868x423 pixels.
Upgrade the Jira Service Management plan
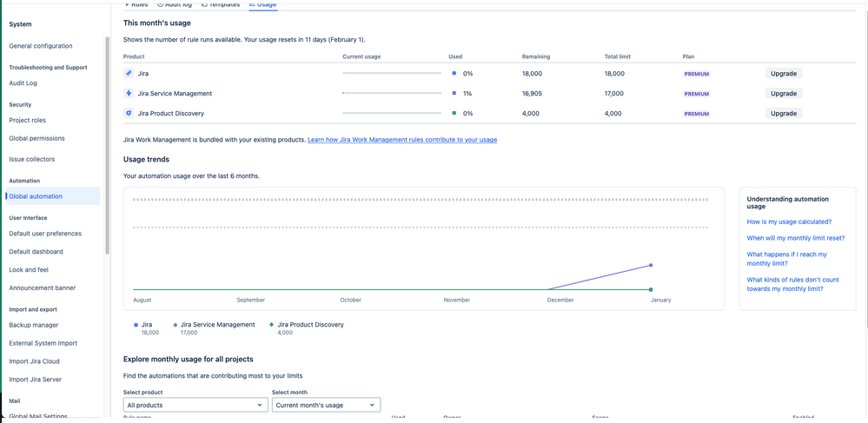click(x=784, y=93)
